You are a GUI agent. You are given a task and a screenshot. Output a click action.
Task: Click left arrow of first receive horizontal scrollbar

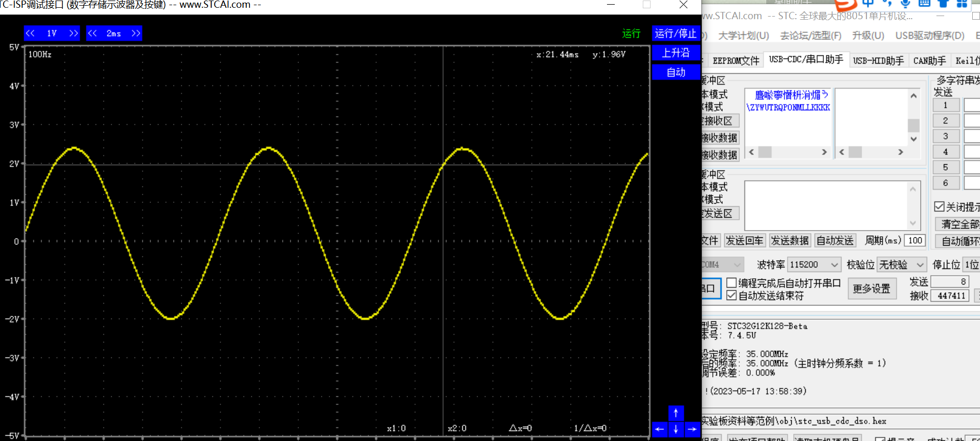coord(751,152)
